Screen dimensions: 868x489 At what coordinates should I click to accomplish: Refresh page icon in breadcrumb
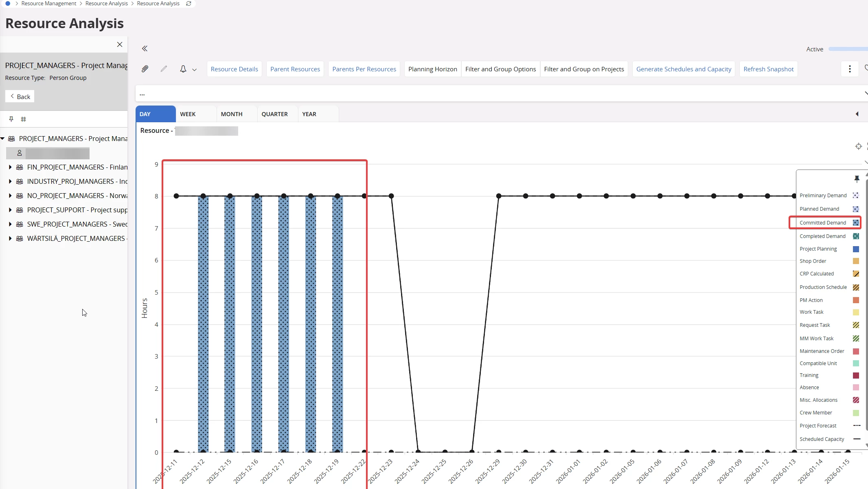(189, 4)
